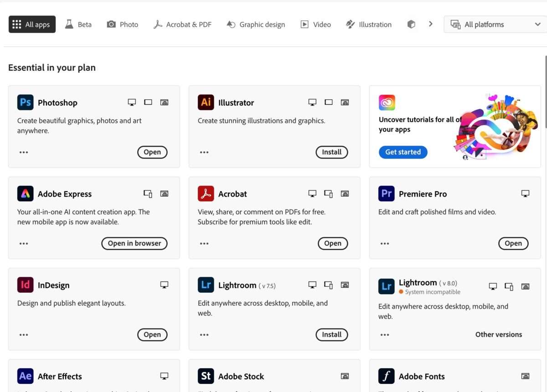
Task: Click mobile platform icon on Adobe Express card
Action: [148, 193]
